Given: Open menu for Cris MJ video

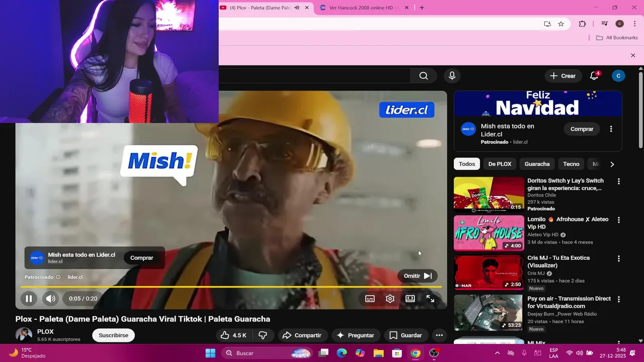Looking at the screenshot, I should 619,259.
